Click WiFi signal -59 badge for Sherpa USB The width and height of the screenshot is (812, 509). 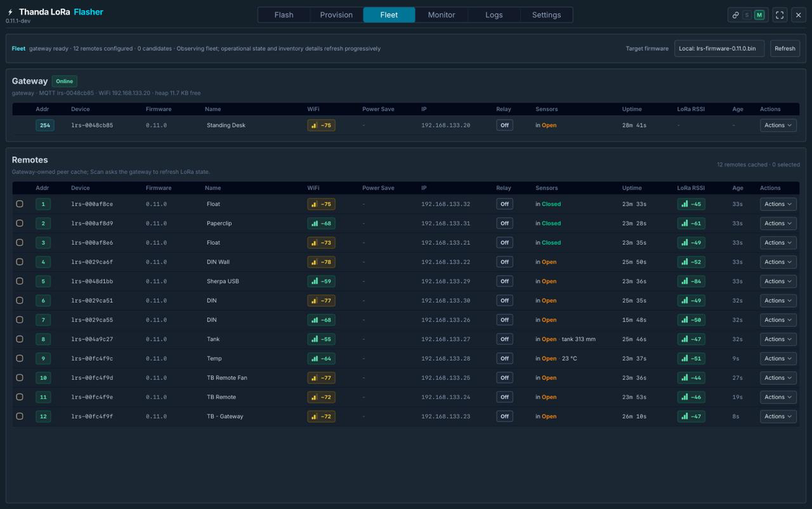pyautogui.click(x=321, y=281)
